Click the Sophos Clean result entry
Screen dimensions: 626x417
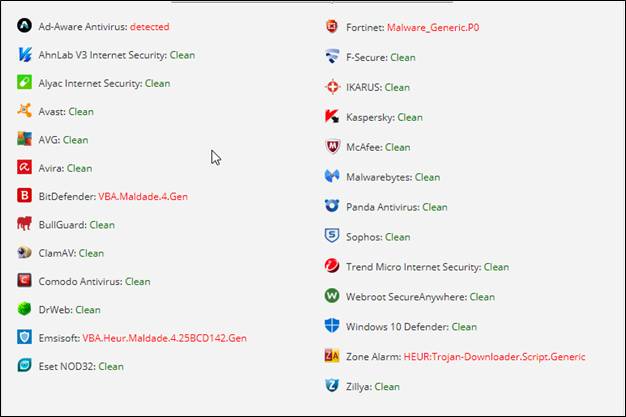(x=397, y=237)
